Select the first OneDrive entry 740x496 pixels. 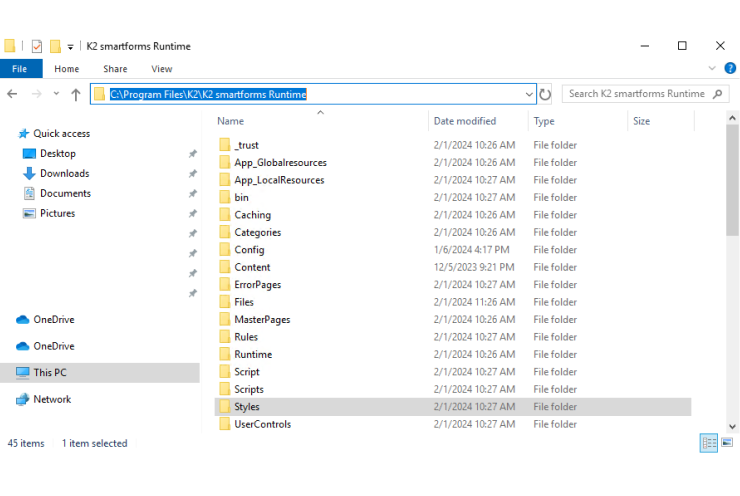pos(53,319)
